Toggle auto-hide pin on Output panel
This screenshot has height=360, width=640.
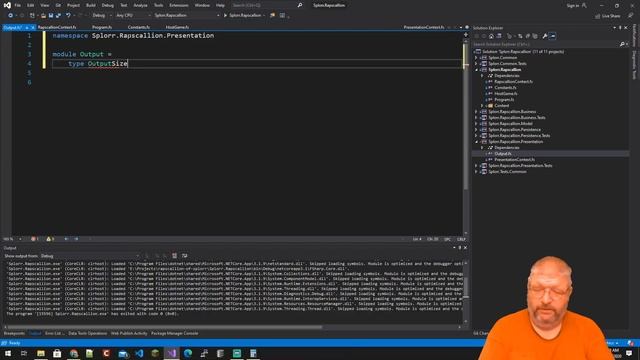460,248
